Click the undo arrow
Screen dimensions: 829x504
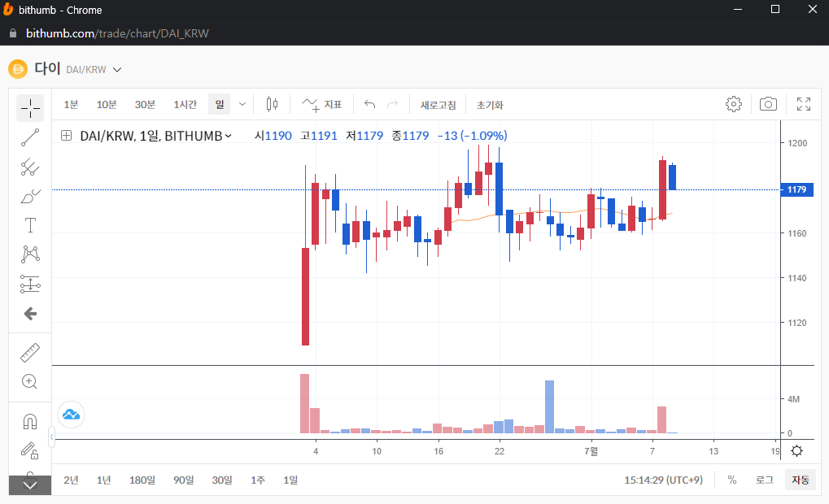369,104
